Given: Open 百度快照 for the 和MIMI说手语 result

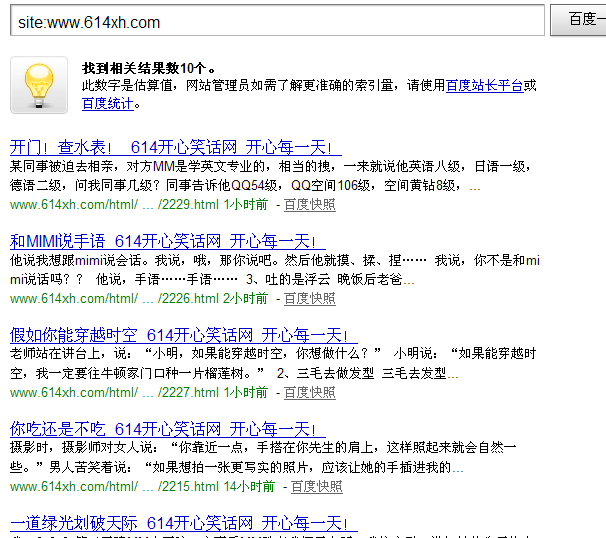Looking at the screenshot, I should [309, 299].
